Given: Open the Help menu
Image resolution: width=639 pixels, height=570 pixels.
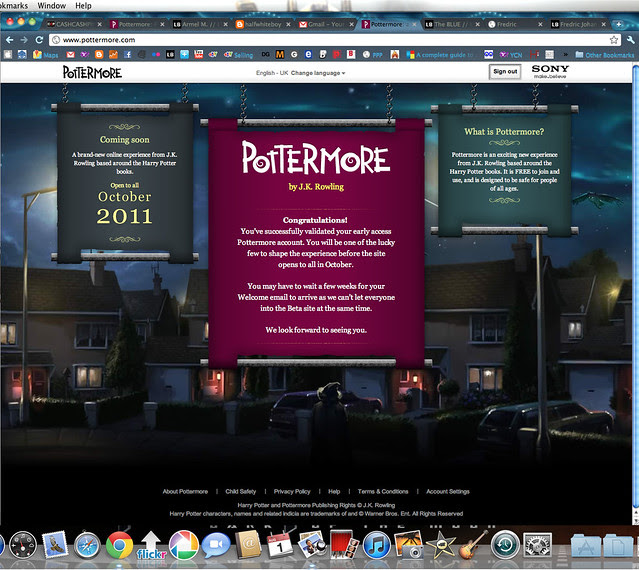Looking at the screenshot, I should (83, 6).
